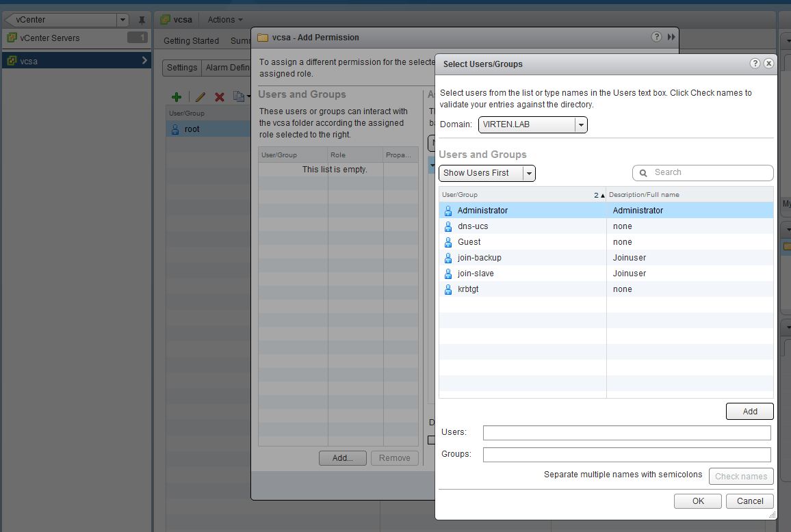Click the Add... button in Add Permission
Viewport: 791px width, 532px height.
(343, 458)
